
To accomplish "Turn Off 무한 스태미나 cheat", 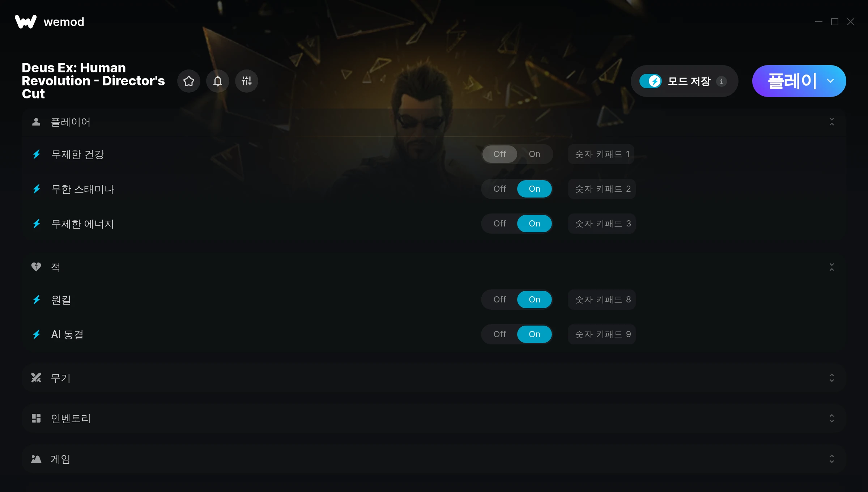I will [x=500, y=189].
